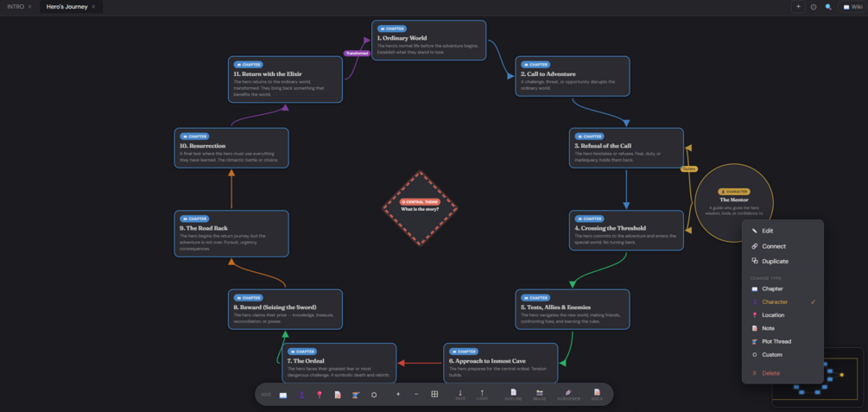Select the 7. The Ordeal chapter card
The width and height of the screenshot is (868, 412).
(x=339, y=364)
